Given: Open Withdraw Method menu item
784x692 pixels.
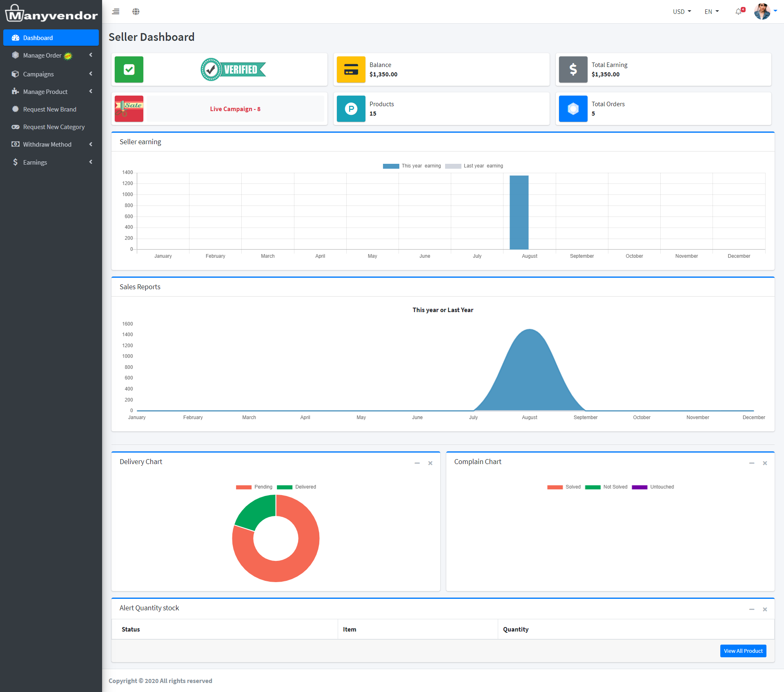Looking at the screenshot, I should pos(51,144).
